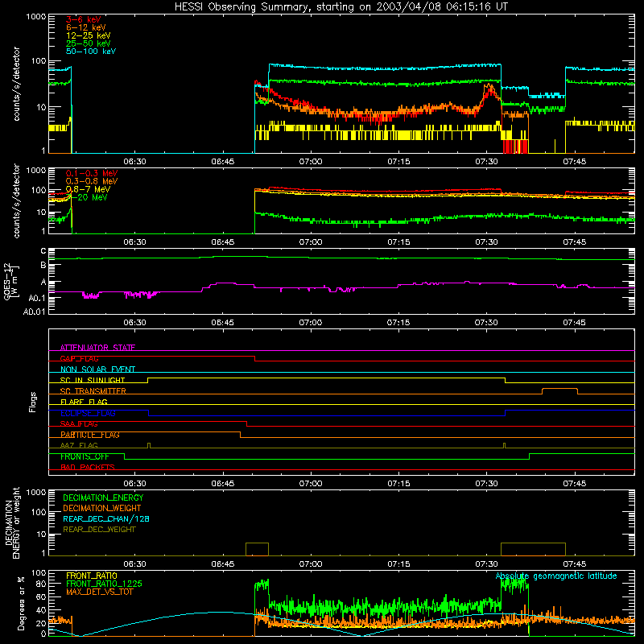Click the blue ECLIPSE_FLAG label
Image resolution: width=644 pixels, height=644 pixels.
click(88, 413)
